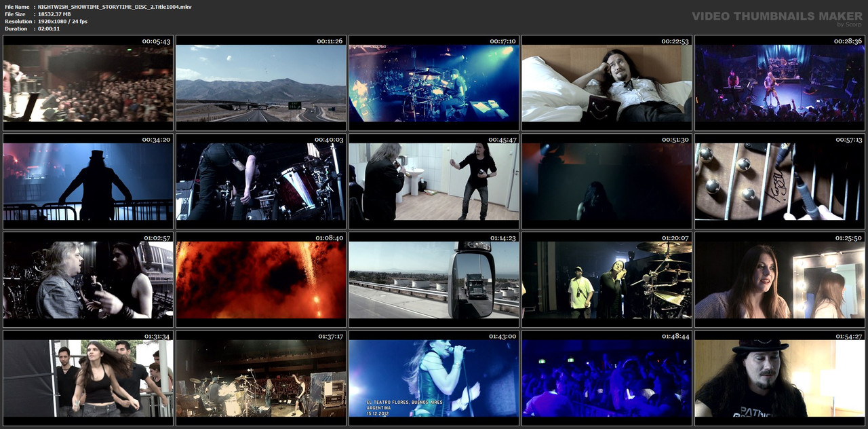Click the Buenos Aires singer thumbnail 01:43:00
The width and height of the screenshot is (868, 429).
pyautogui.click(x=434, y=378)
